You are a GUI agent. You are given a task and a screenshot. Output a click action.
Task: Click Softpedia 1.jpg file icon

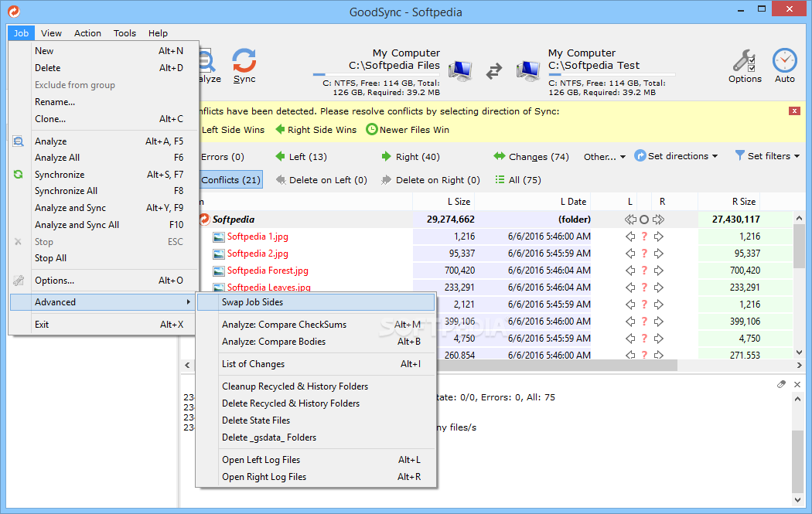coord(219,237)
